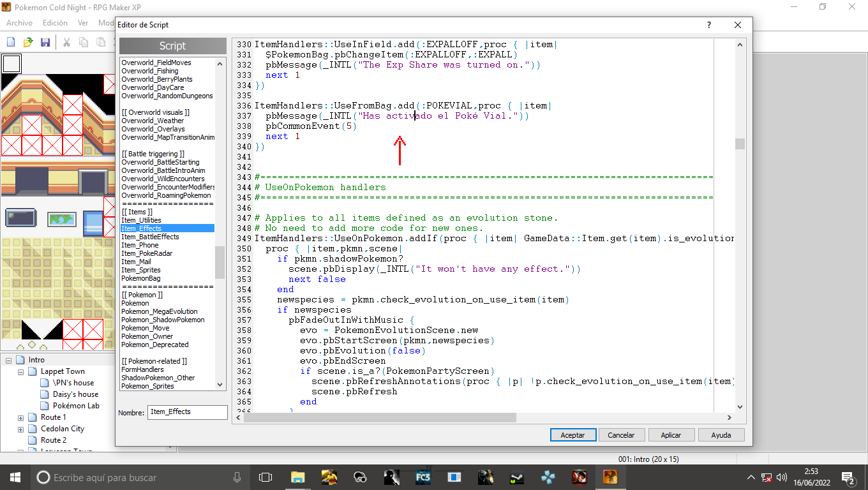The image size is (868, 490).
Task: Click the Far Cry 3 taskbar icon
Action: click(x=423, y=477)
